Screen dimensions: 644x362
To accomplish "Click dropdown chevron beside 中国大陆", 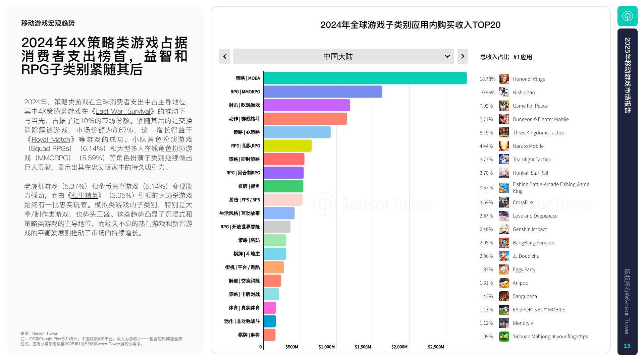I will (447, 56).
